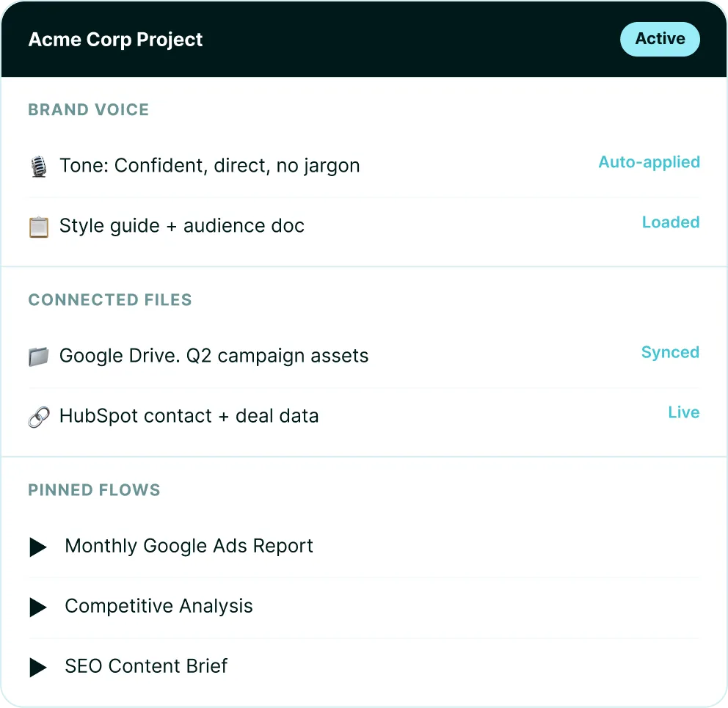
Task: Click the CONNECTED FILES section heading
Action: click(x=110, y=300)
